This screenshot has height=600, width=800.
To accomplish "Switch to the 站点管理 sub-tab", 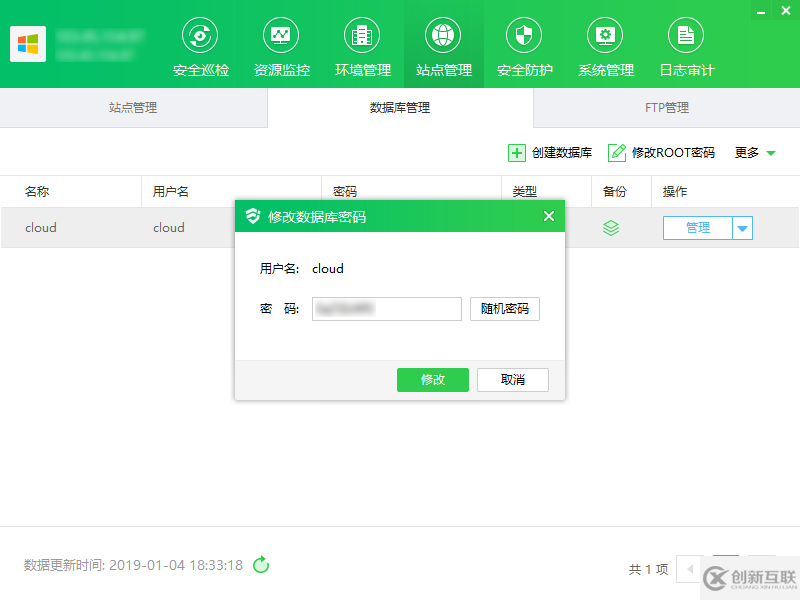I will tap(133, 108).
